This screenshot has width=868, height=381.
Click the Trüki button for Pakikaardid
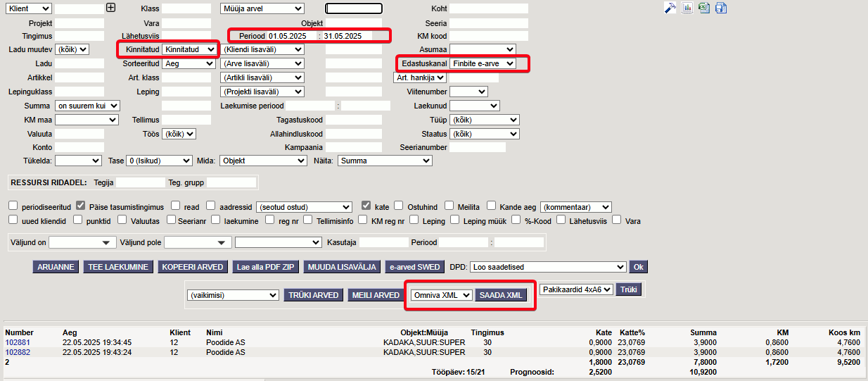pyautogui.click(x=628, y=289)
